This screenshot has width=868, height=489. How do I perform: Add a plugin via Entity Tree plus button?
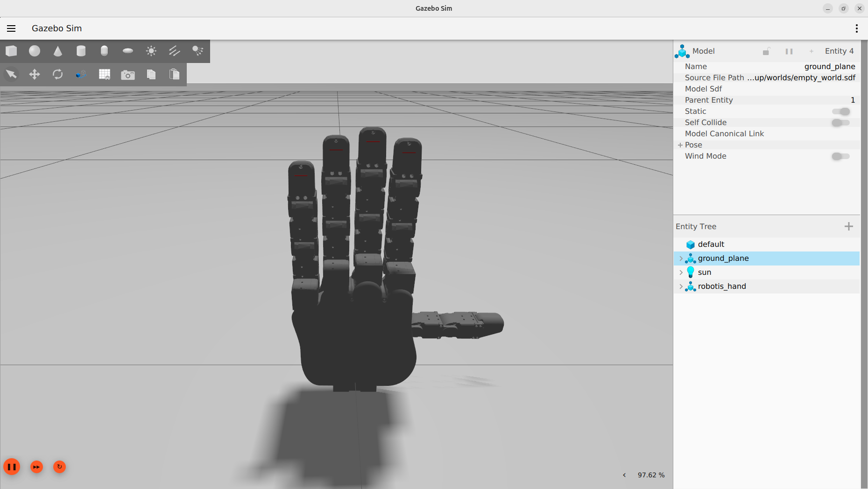tap(849, 226)
